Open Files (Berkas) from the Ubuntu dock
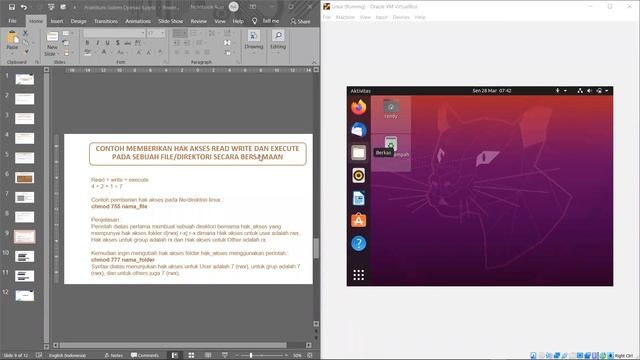This screenshot has height=360, width=640. click(358, 153)
